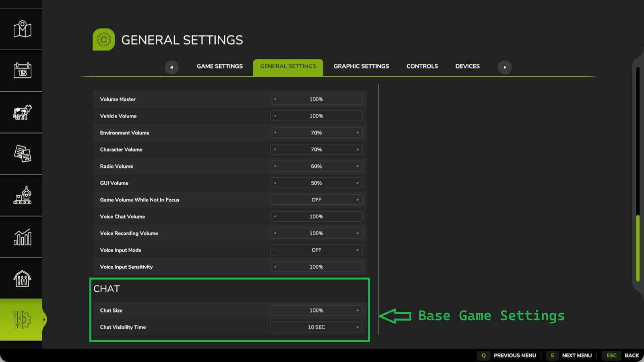Image resolution: width=644 pixels, height=362 pixels.
Task: Open the animals cow icon
Action: (x=22, y=112)
